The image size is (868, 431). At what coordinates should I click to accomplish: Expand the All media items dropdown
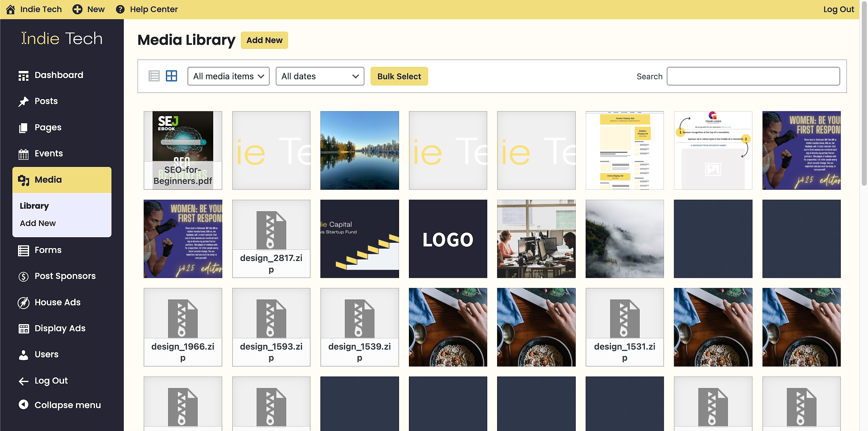(x=228, y=76)
